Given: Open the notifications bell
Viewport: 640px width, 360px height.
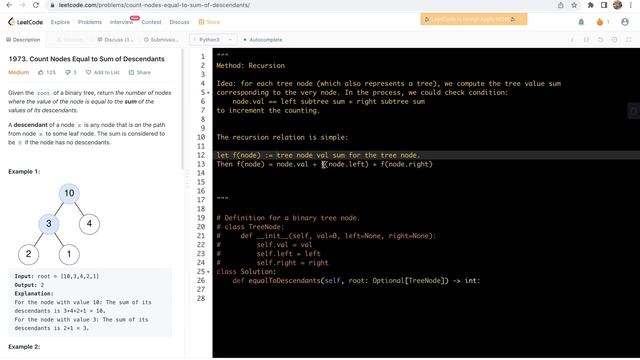Looking at the screenshot, I should pyautogui.click(x=581, y=22).
